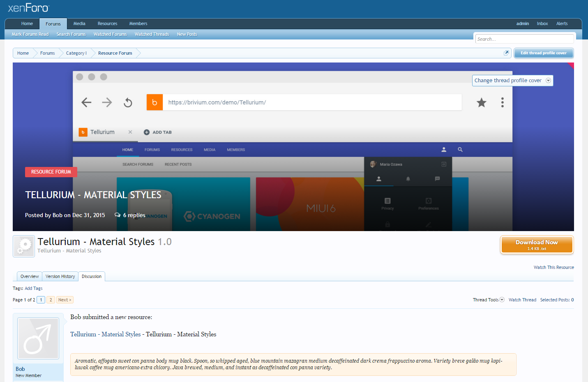Open the Thread Tools dropdown
This screenshot has width=588, height=382.
(489, 300)
